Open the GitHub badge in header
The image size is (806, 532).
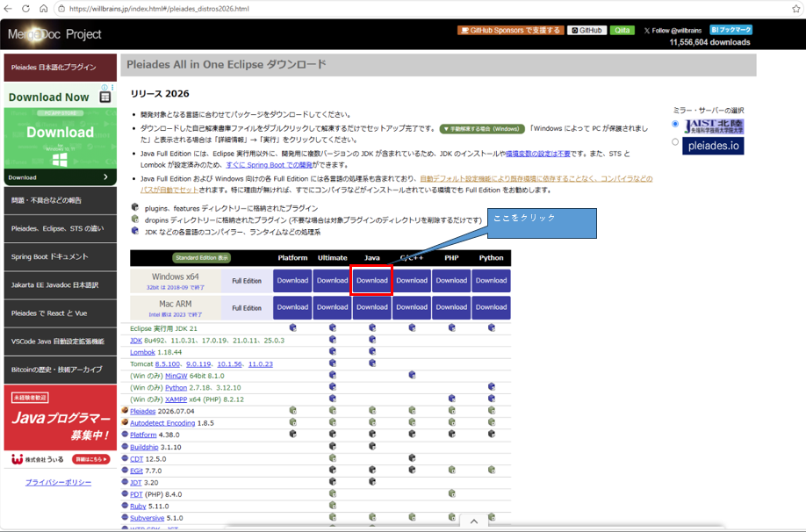(587, 31)
